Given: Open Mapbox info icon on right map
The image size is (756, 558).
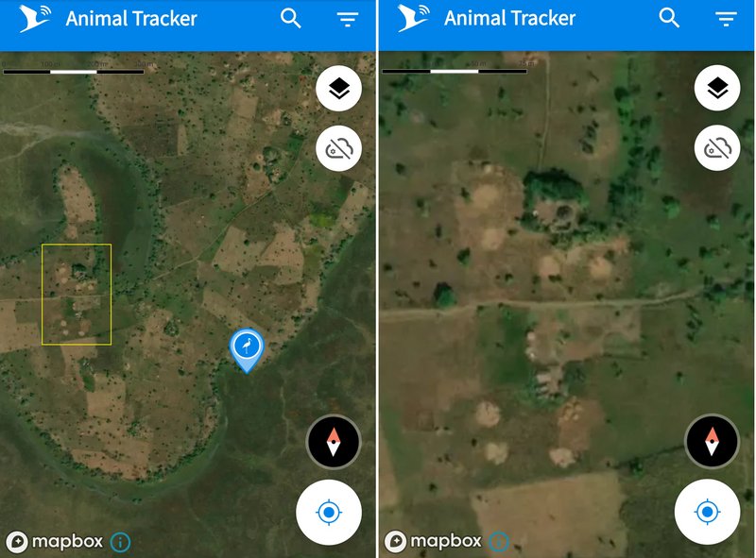Looking at the screenshot, I should [x=499, y=542].
